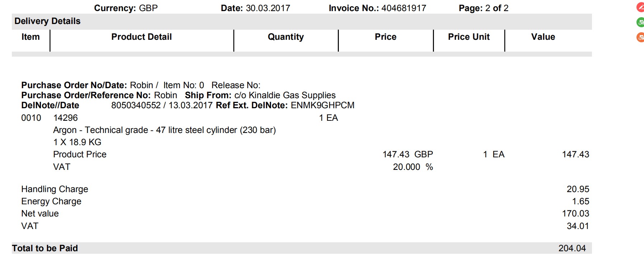Select the Handling Charge amount 20.95
The height and width of the screenshot is (267, 644).
coord(578,189)
